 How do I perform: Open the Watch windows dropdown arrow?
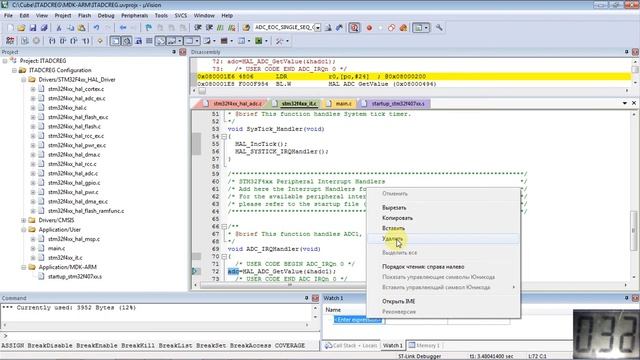coord(180,41)
